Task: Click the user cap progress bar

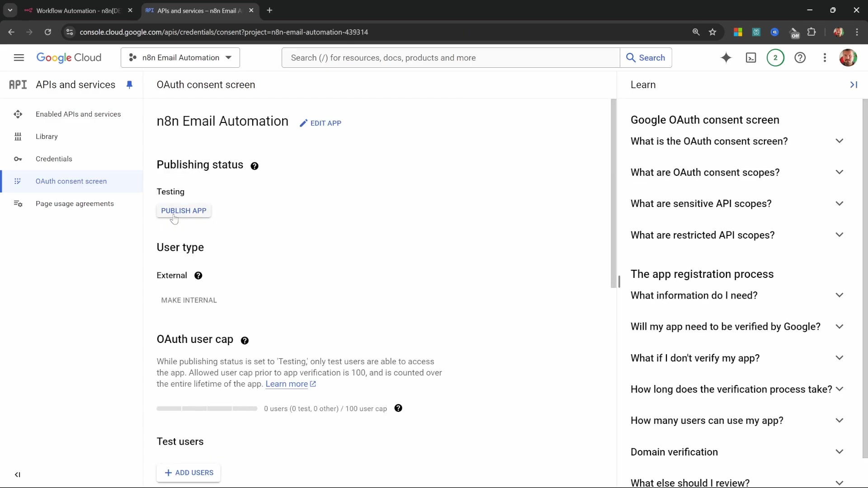Action: (x=207, y=408)
